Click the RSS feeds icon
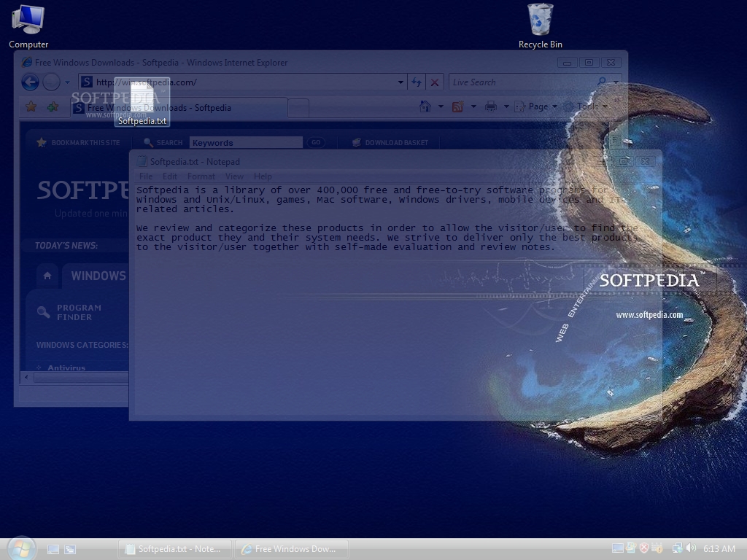This screenshot has width=747, height=560. click(x=457, y=106)
